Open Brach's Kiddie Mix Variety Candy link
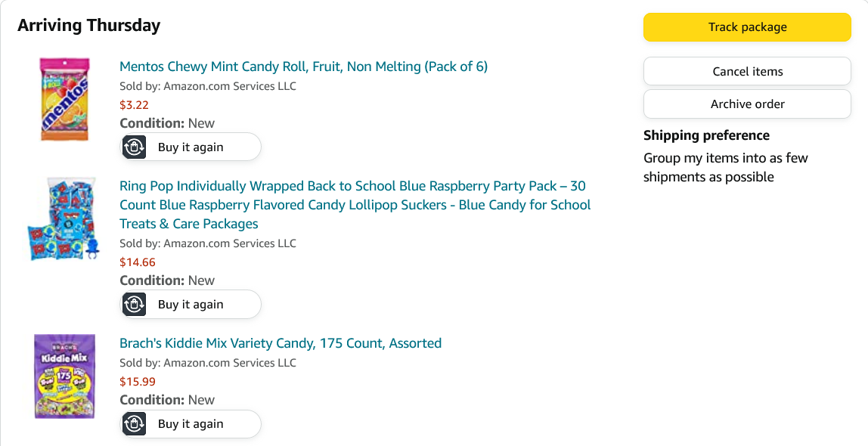 [x=281, y=343]
